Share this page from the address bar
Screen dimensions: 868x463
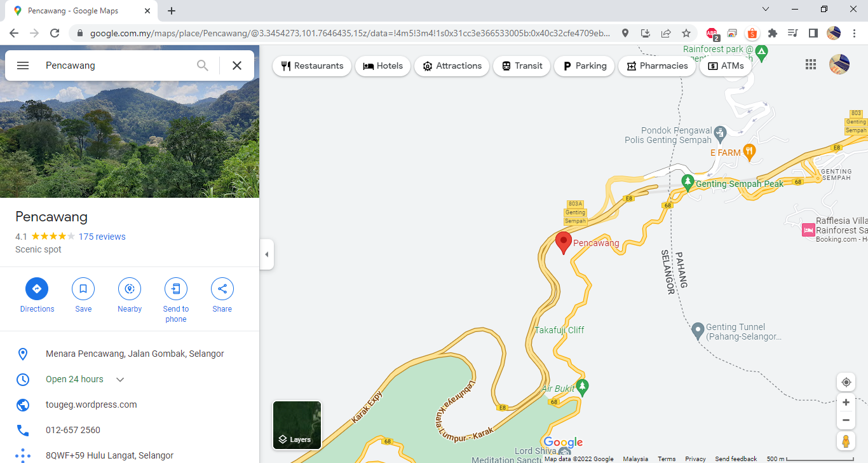666,33
